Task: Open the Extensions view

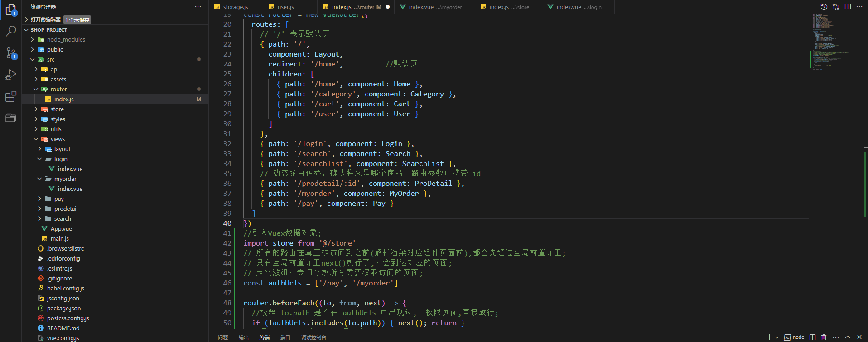Action: click(x=11, y=96)
